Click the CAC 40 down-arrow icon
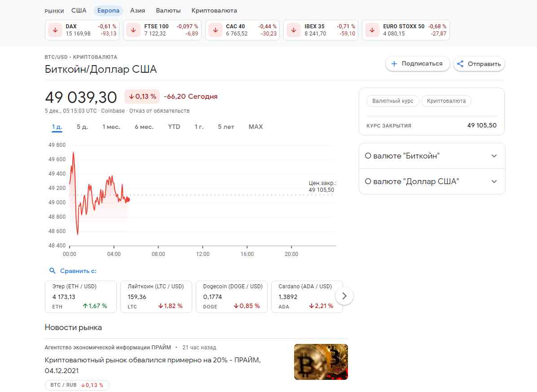The image size is (537, 392). click(x=216, y=30)
